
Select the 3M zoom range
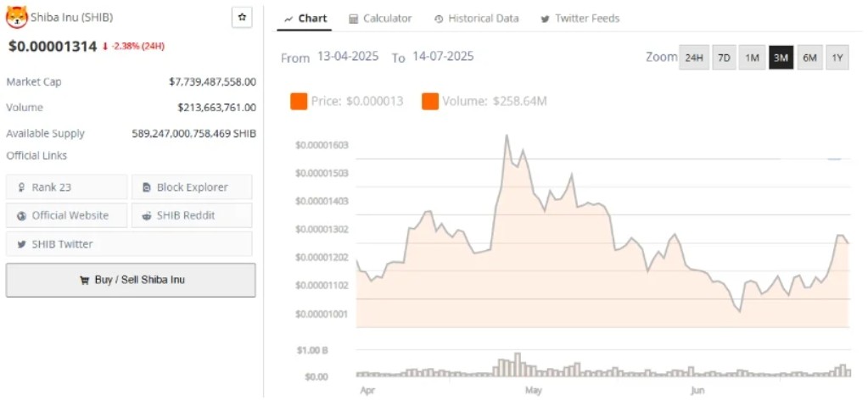click(781, 58)
